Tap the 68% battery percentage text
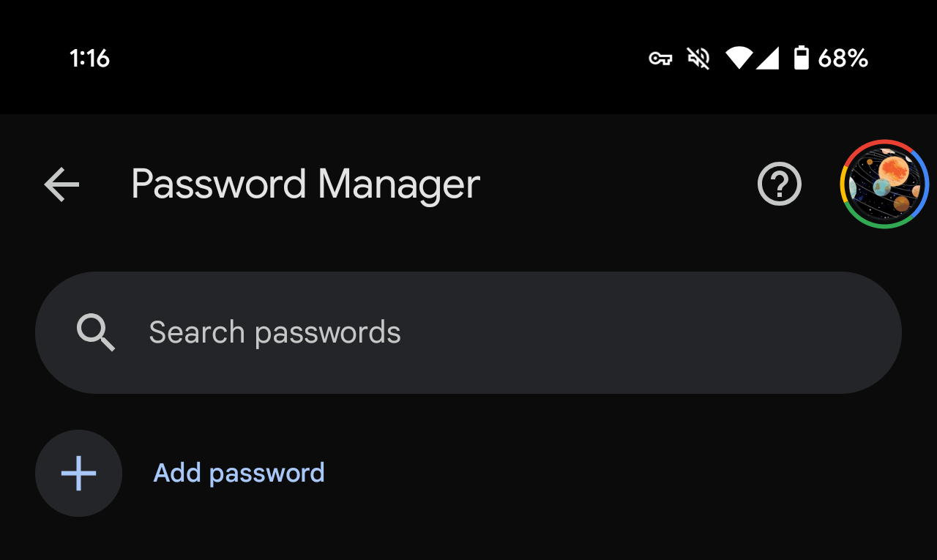937x560 pixels. pos(843,59)
